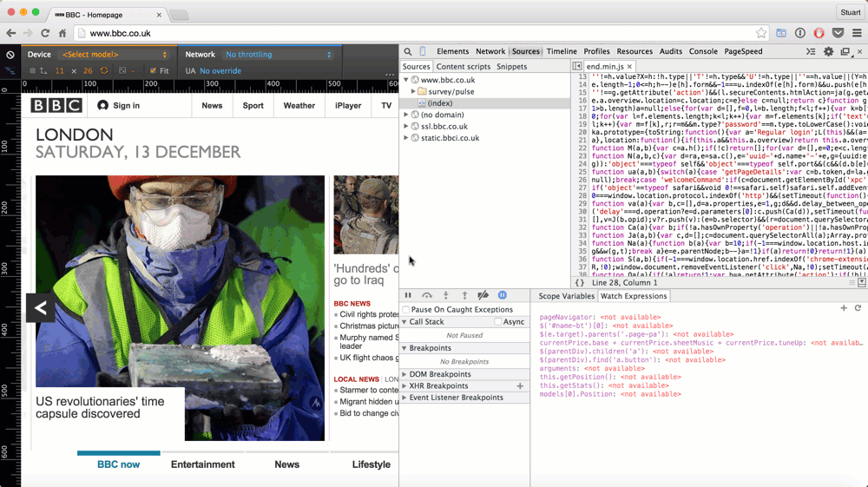Add a new watch expression
The width and height of the screenshot is (868, 487).
(x=844, y=308)
